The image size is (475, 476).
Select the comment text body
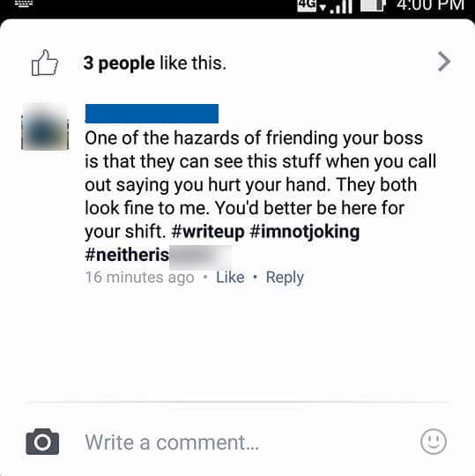click(x=261, y=196)
